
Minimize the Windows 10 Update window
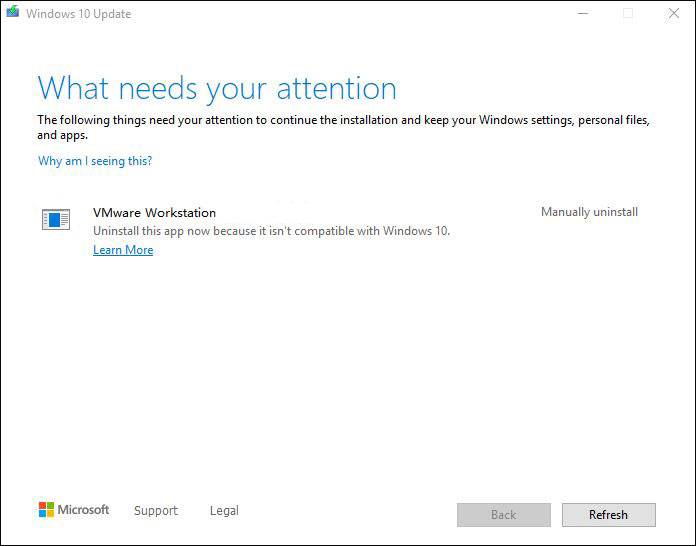[x=583, y=14]
